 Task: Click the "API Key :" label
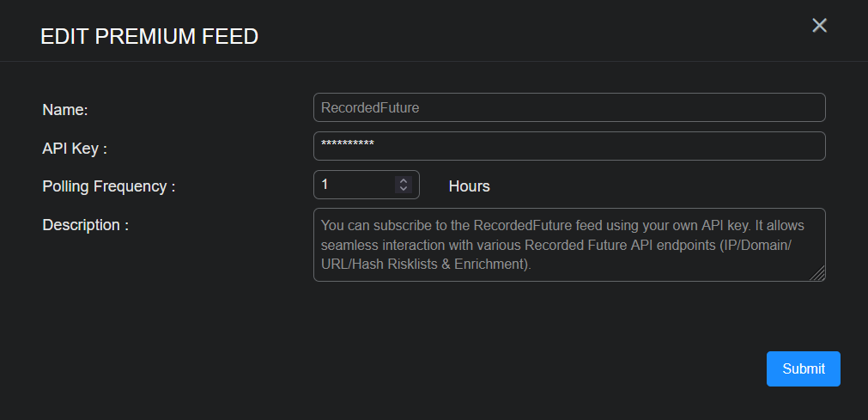[x=75, y=148]
